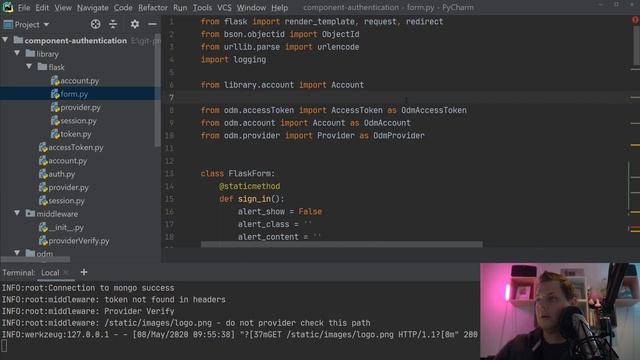The height and width of the screenshot is (360, 640).
Task: Click 'OdmAccessToken' alias on line 8
Action: pos(434,110)
